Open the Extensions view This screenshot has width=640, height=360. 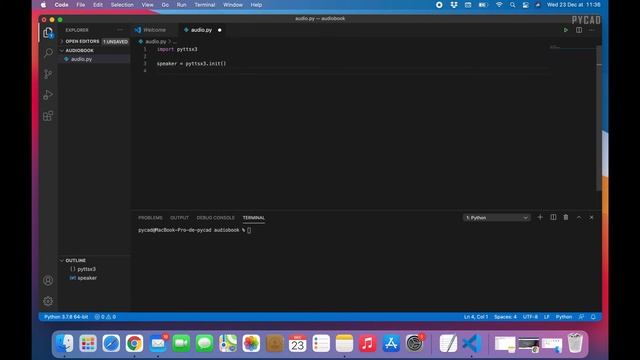48,116
